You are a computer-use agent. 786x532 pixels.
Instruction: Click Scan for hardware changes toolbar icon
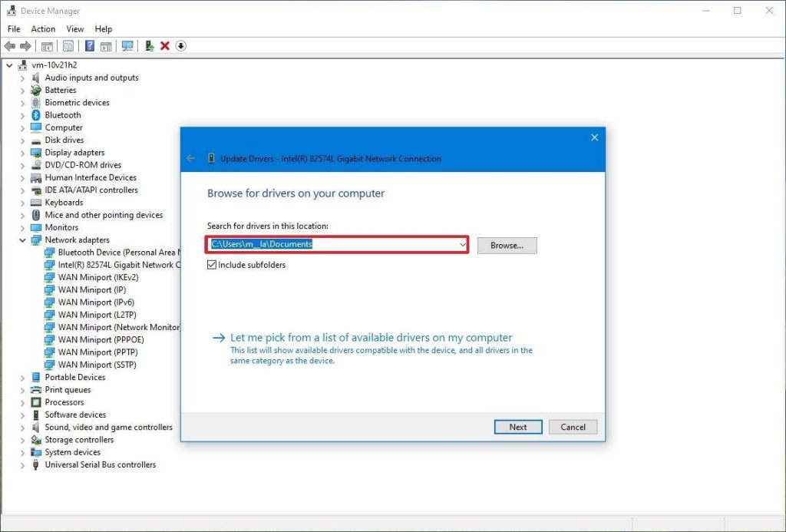[127, 46]
